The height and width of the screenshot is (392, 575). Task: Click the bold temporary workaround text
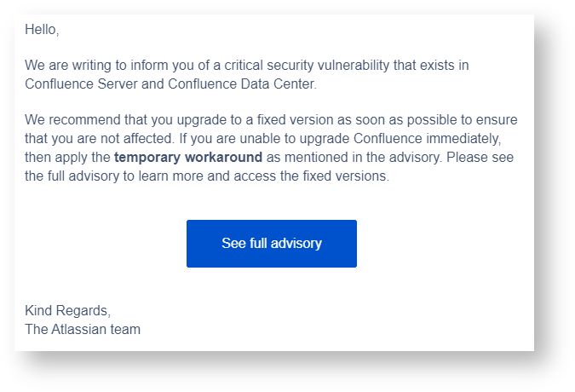click(187, 158)
